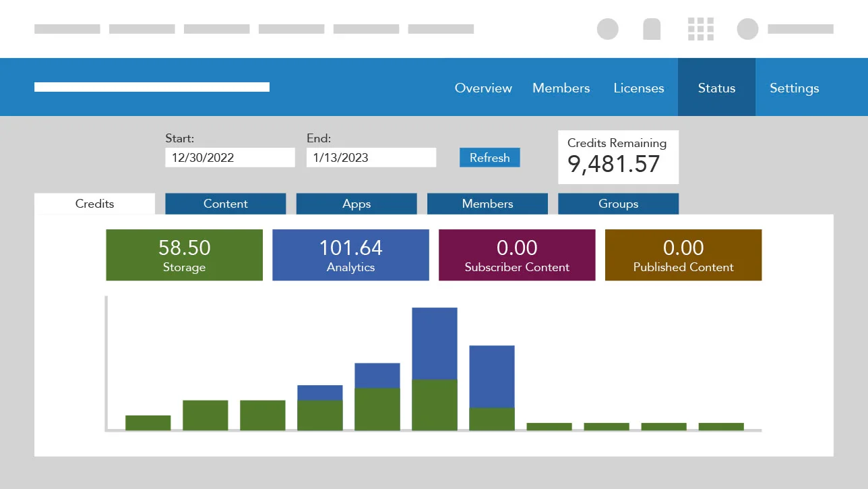868x489 pixels.
Task: Switch to the Apps tab
Action: pyautogui.click(x=356, y=204)
